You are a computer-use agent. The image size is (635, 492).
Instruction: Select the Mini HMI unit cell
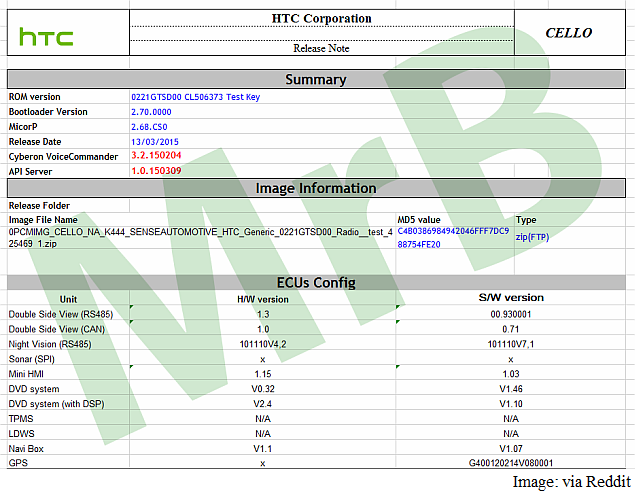68,374
